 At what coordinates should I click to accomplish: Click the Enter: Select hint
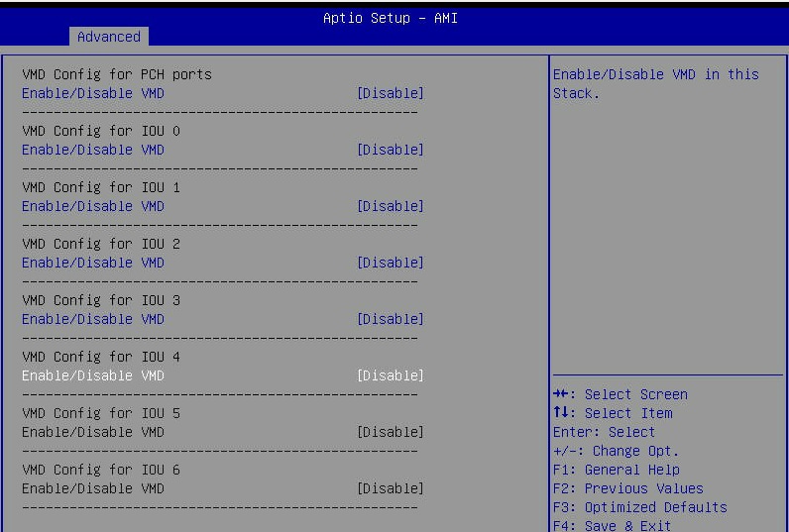point(604,432)
